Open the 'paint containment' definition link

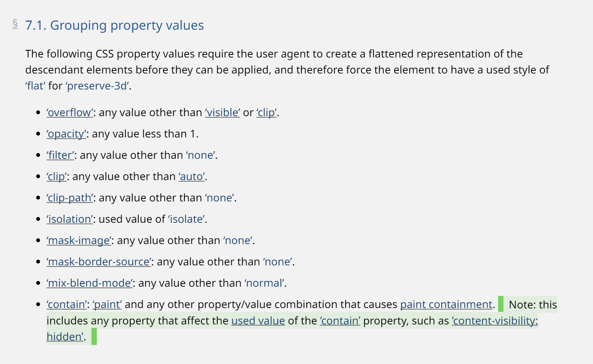(446, 305)
